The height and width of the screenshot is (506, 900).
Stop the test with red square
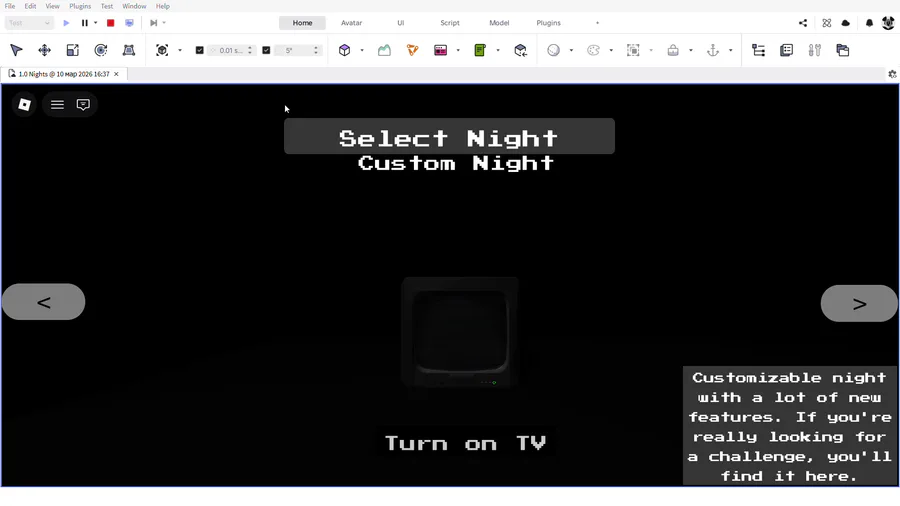tap(111, 23)
